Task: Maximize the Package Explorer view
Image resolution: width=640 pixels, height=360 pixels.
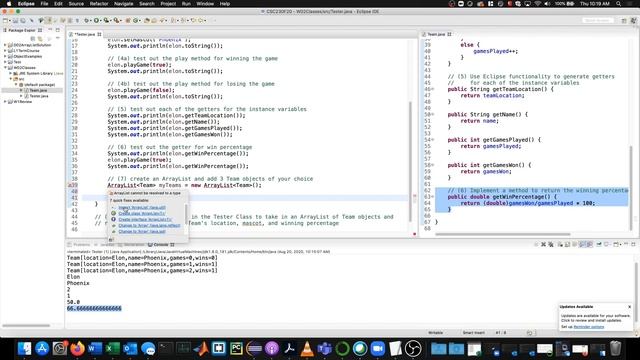Action: (58, 30)
